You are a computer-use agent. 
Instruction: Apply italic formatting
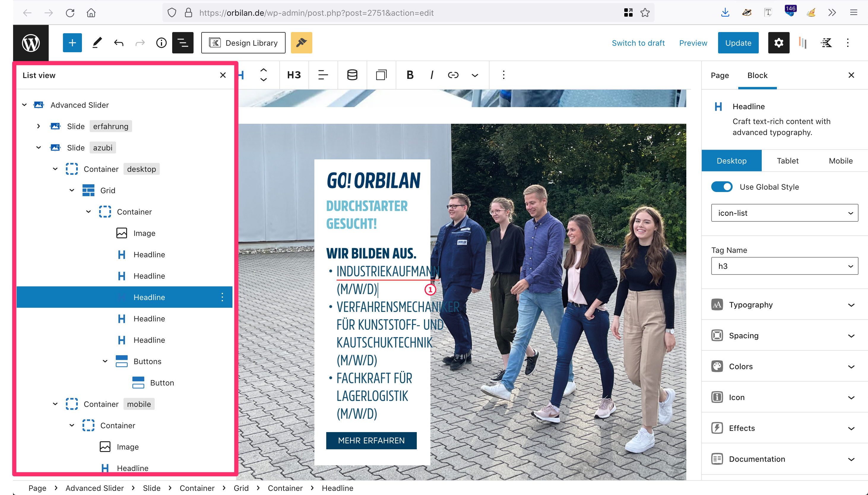click(x=432, y=75)
